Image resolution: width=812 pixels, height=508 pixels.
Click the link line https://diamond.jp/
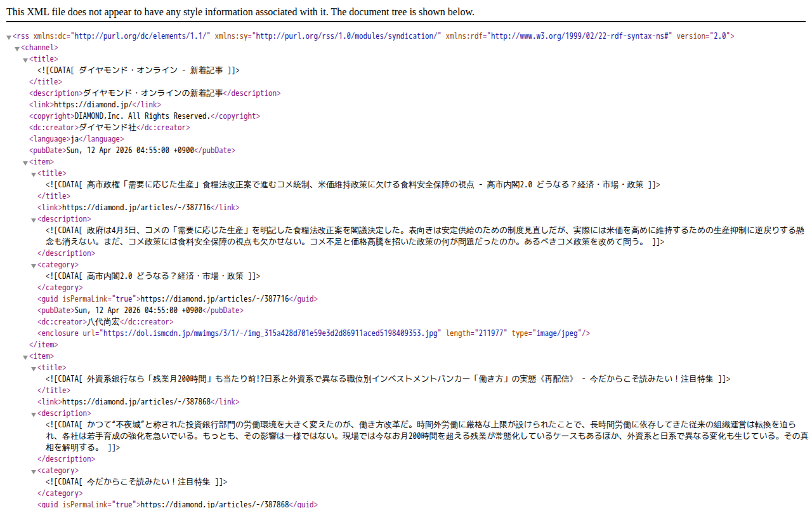pos(95,105)
